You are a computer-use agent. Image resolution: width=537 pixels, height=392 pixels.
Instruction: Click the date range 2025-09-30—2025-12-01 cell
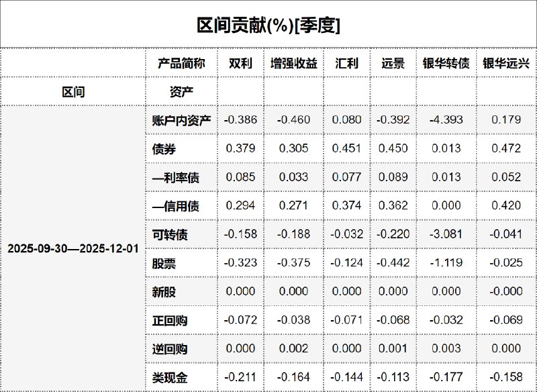73,248
